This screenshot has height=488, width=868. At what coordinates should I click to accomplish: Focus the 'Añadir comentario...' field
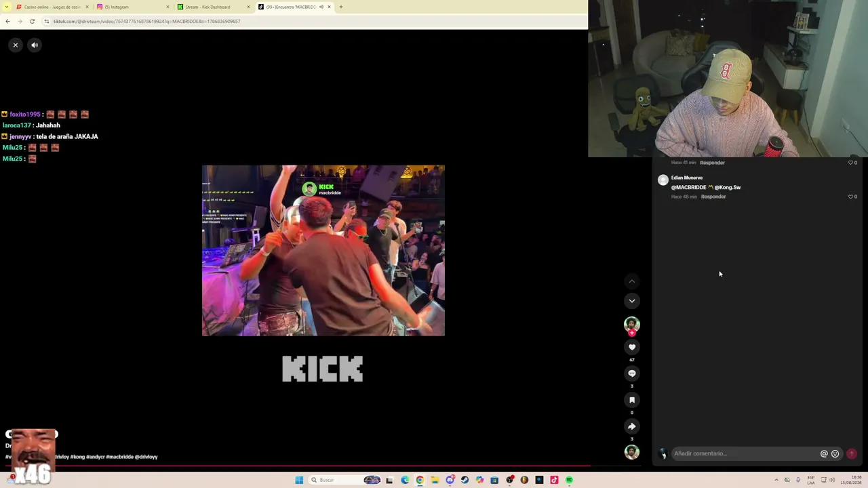pos(745,453)
